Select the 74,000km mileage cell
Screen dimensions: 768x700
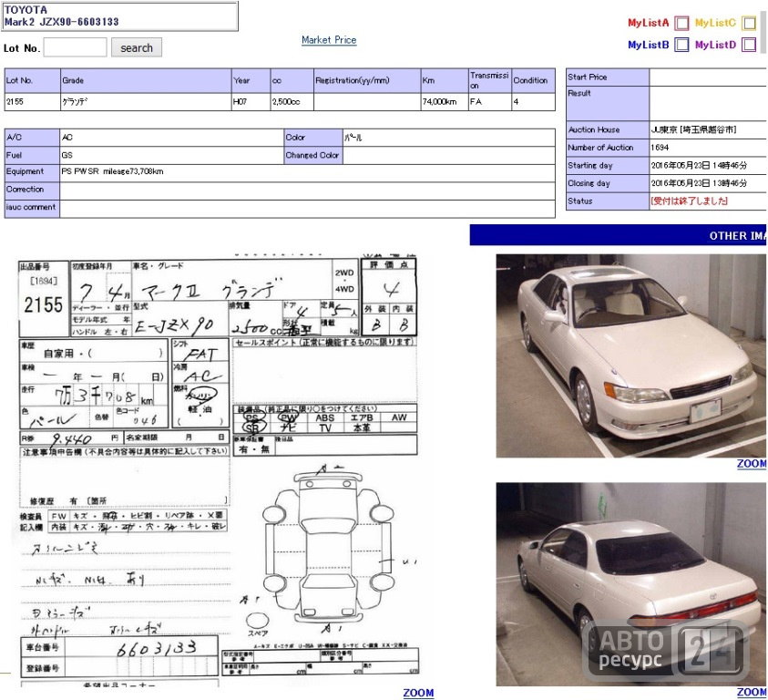(445, 102)
